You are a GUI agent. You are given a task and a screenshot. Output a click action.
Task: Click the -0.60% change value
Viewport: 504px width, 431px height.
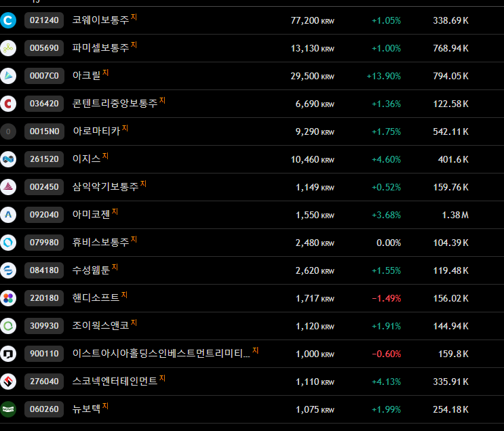(x=387, y=354)
